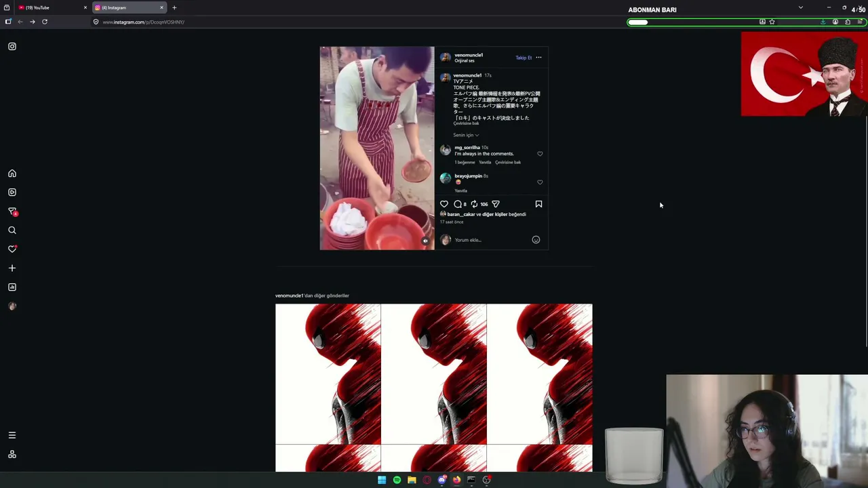
Task: Open the Instagram dashboard icon in sidebar
Action: coord(12,287)
